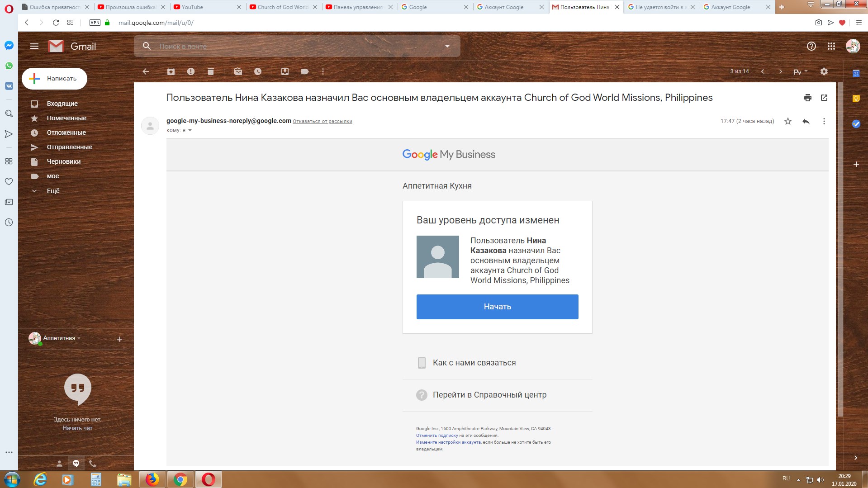Screen dimensions: 868x488
Task: Reply to the sender with the arrow
Action: pyautogui.click(x=806, y=121)
